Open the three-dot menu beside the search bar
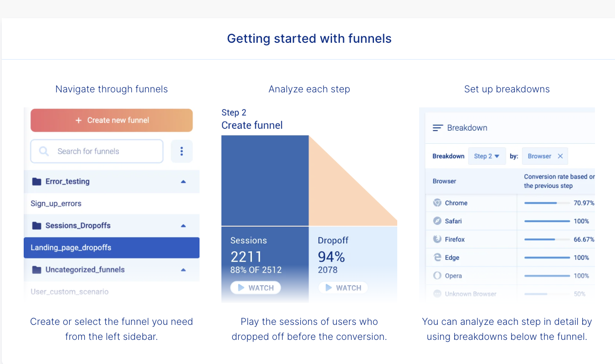Screen dimensions: 615x364 click(181, 151)
